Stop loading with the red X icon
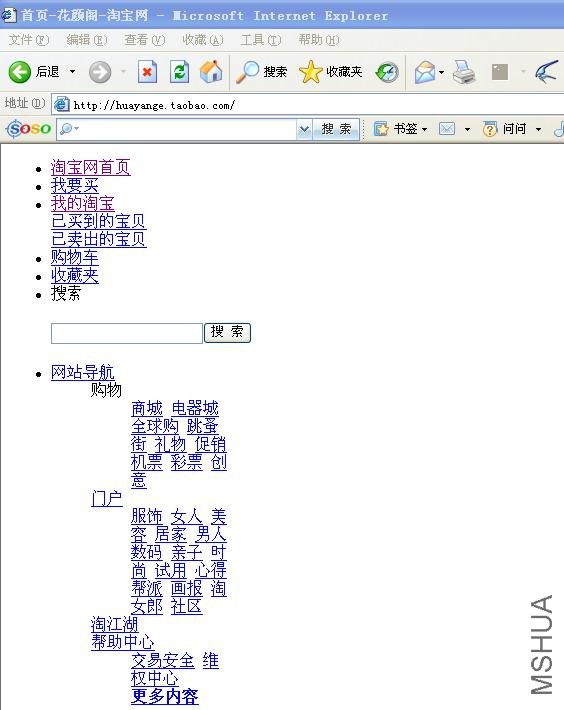The image size is (564, 710). tap(147, 72)
